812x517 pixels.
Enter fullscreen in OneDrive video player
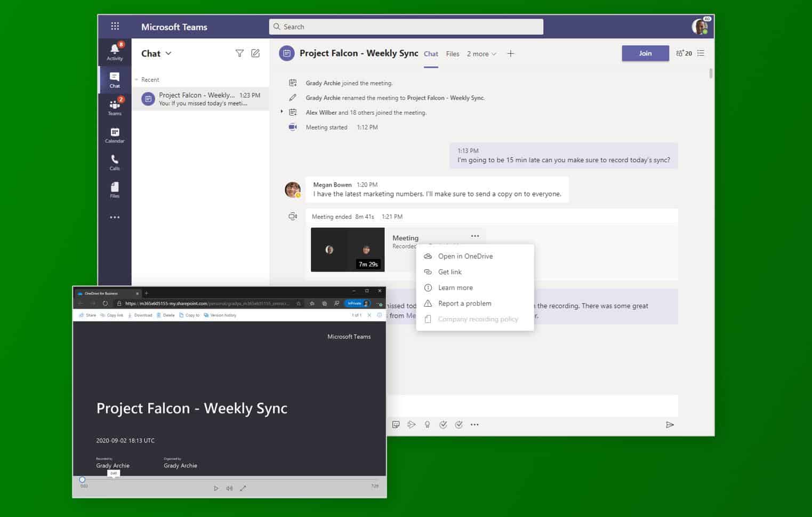click(243, 488)
